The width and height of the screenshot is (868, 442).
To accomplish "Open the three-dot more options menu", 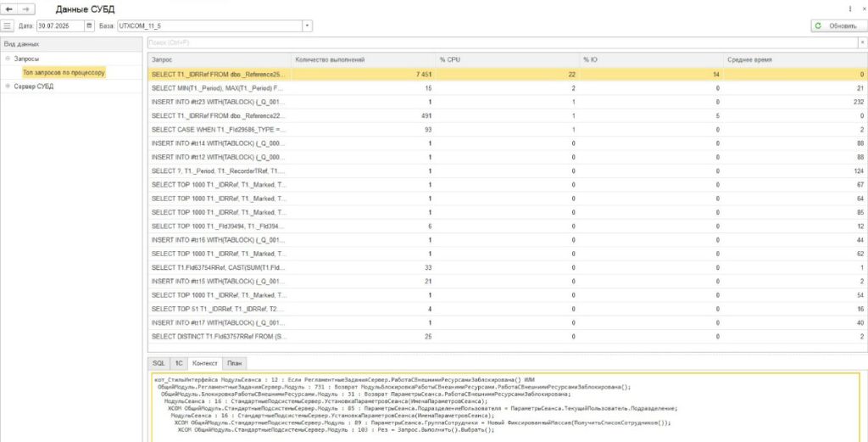I will (850, 9).
